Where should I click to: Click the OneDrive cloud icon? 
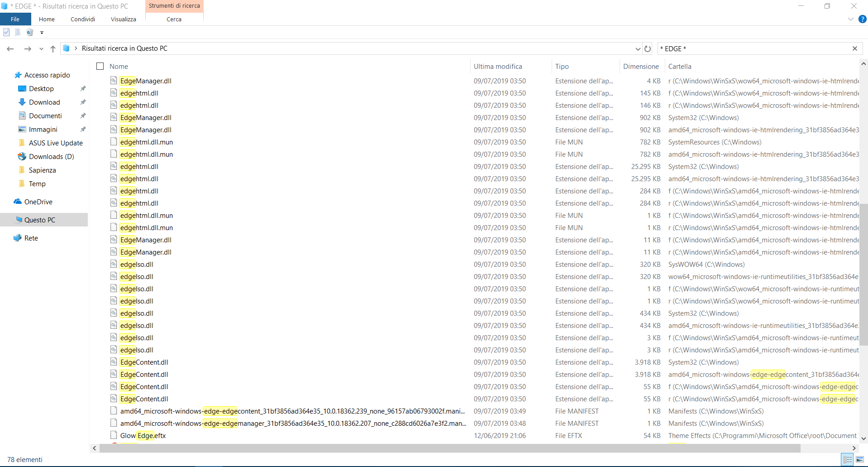pyautogui.click(x=18, y=202)
